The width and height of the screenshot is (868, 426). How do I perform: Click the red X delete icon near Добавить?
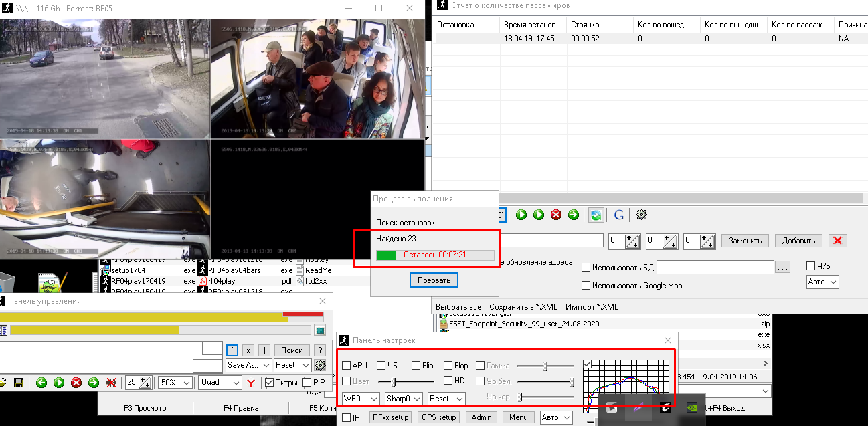pyautogui.click(x=837, y=241)
